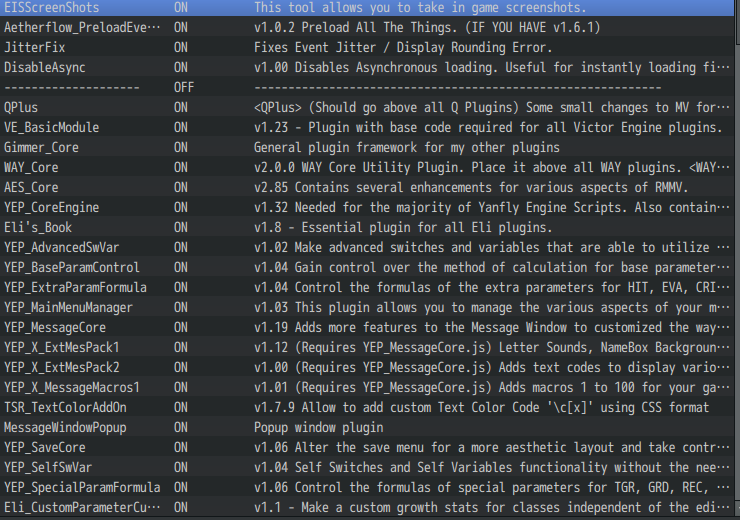
Task: Select YEP_SaveCore plugin
Action: pos(45,447)
